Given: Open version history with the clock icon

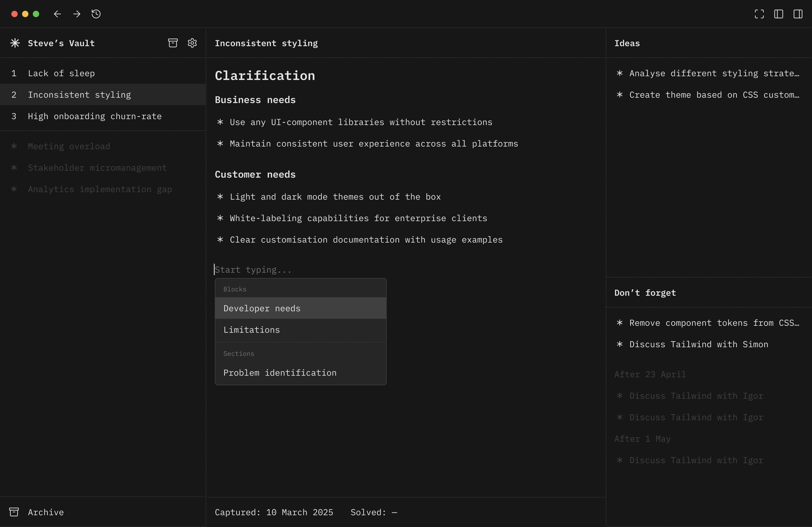Looking at the screenshot, I should tap(96, 14).
